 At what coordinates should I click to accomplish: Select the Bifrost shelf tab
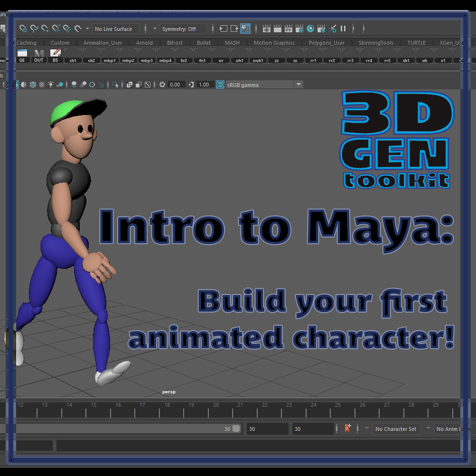pos(175,43)
